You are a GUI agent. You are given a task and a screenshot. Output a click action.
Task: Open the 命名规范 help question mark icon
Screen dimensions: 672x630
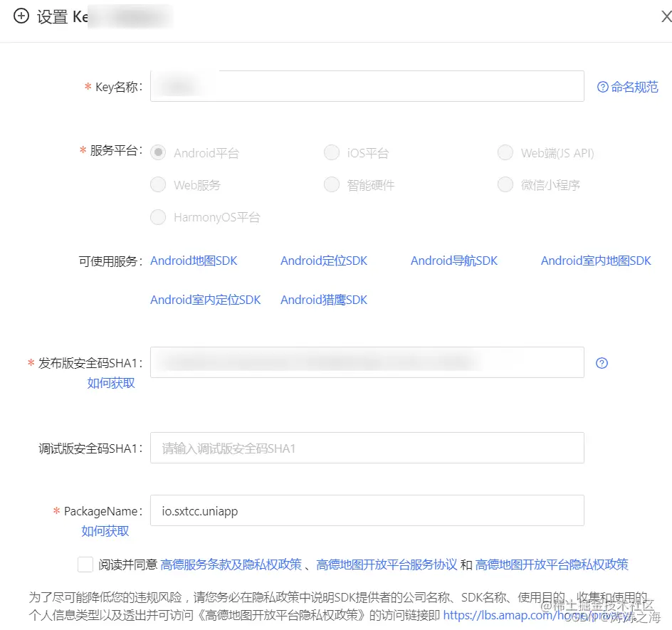(x=602, y=86)
